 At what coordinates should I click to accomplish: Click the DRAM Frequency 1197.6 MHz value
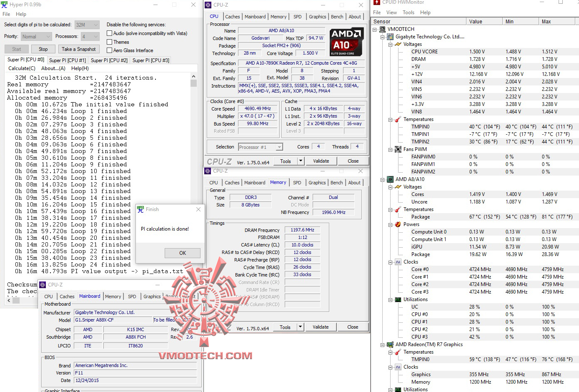[x=302, y=230]
